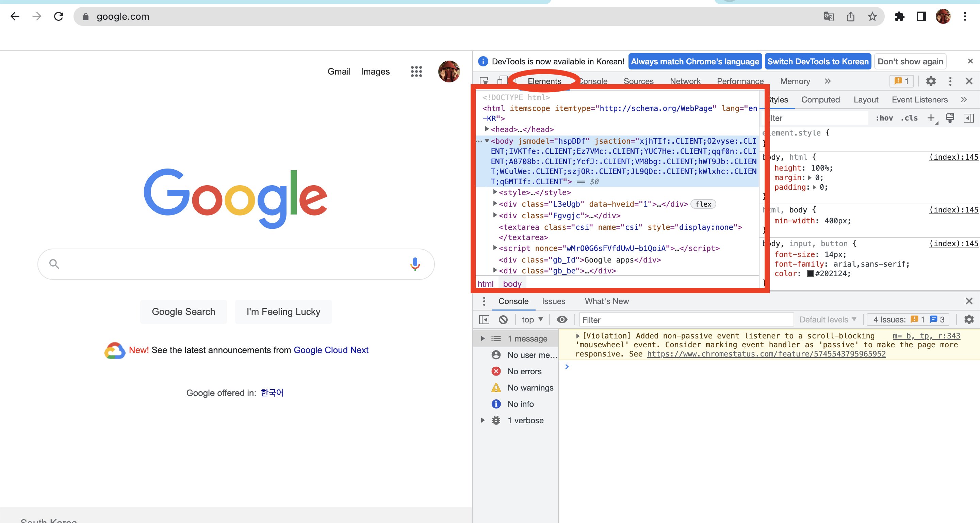This screenshot has height=523, width=980.
Task: Click the #202124 color swatch
Action: tap(810, 273)
